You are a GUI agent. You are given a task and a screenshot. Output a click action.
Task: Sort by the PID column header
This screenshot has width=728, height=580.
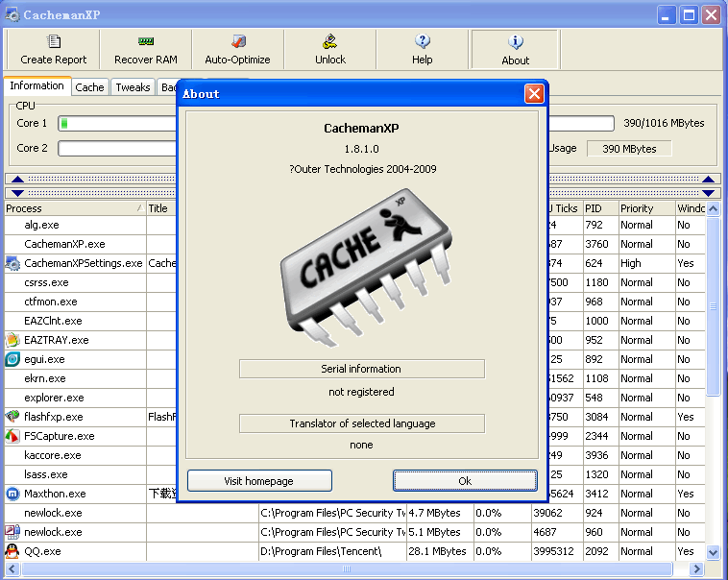(601, 208)
